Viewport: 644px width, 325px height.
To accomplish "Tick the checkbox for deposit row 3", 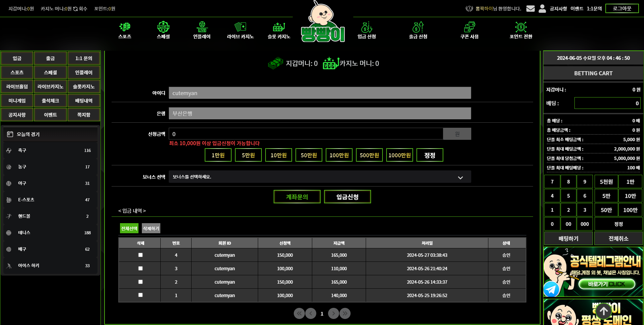I will pos(140,269).
